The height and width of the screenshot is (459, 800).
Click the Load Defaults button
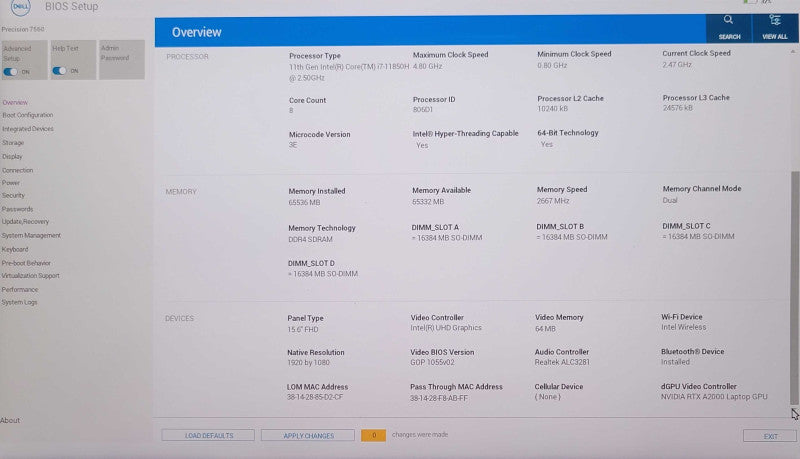[x=208, y=436]
